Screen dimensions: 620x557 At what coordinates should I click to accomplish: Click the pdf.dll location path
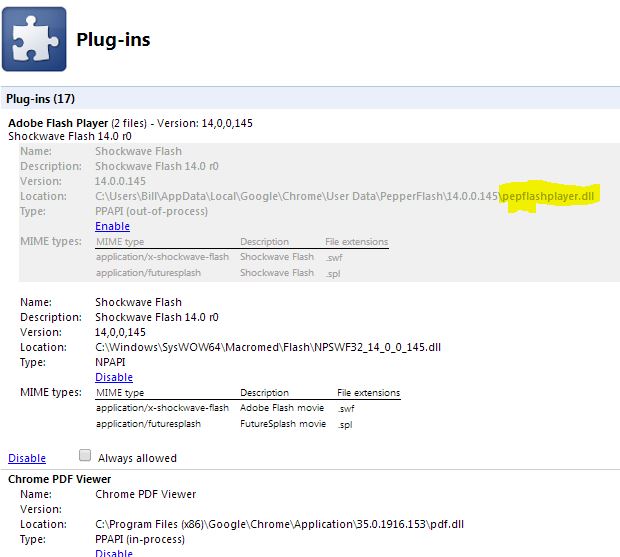[279, 524]
